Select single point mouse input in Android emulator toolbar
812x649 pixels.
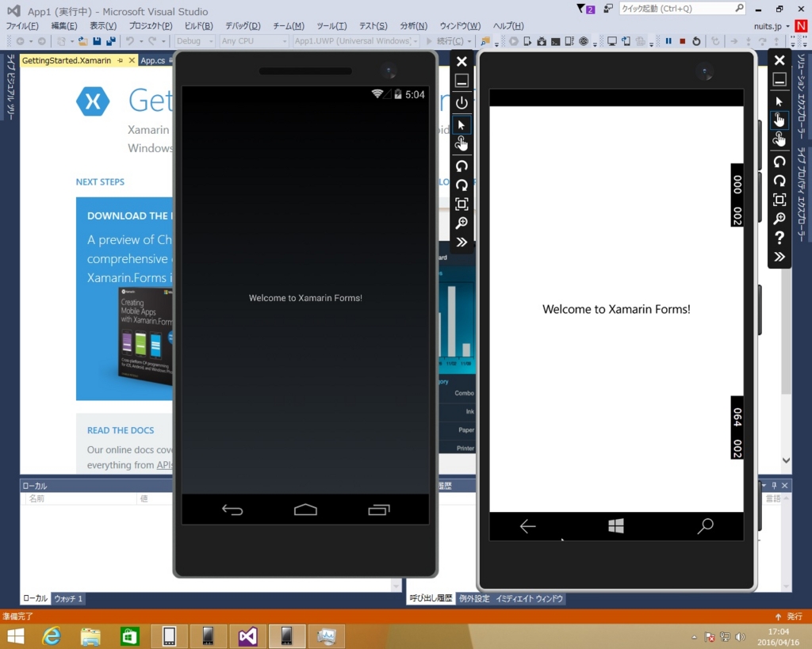pyautogui.click(x=462, y=124)
